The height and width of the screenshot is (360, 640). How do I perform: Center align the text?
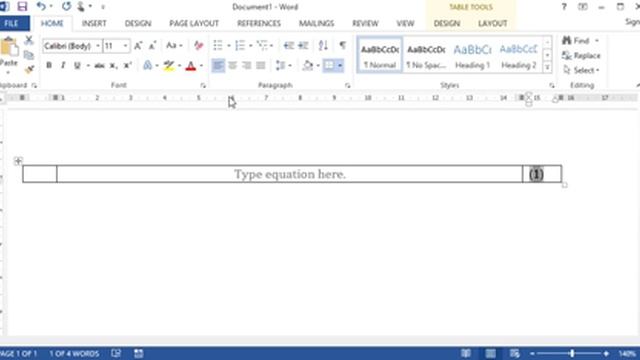coord(232,65)
